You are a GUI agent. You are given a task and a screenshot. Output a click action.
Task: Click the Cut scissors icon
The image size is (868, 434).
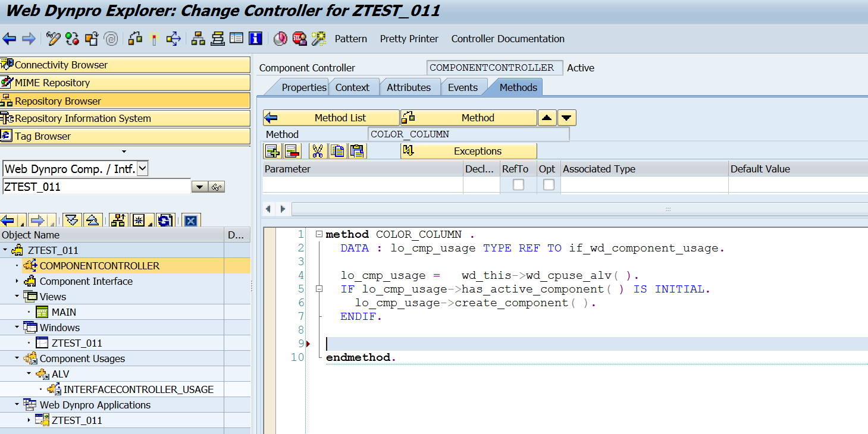(x=318, y=151)
